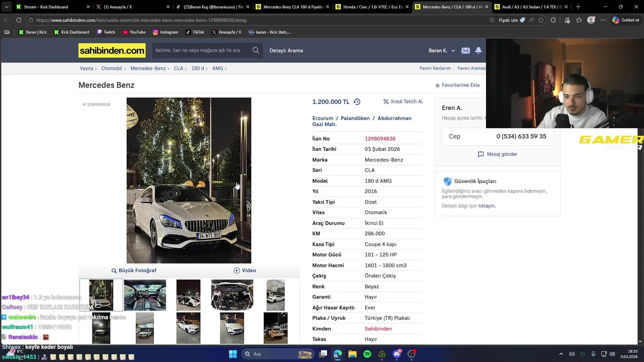Screen dimensions: 644x362
Task: Open the tab list dropdown at top-left
Action: click(6, 7)
